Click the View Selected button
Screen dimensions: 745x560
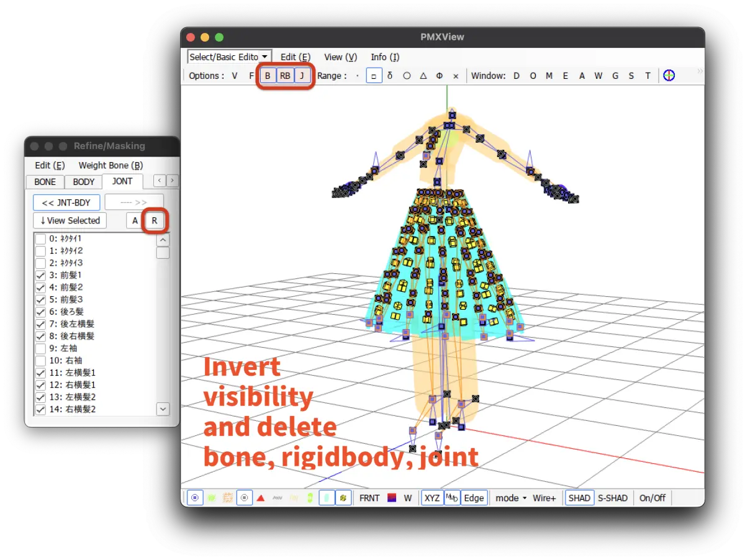70,220
